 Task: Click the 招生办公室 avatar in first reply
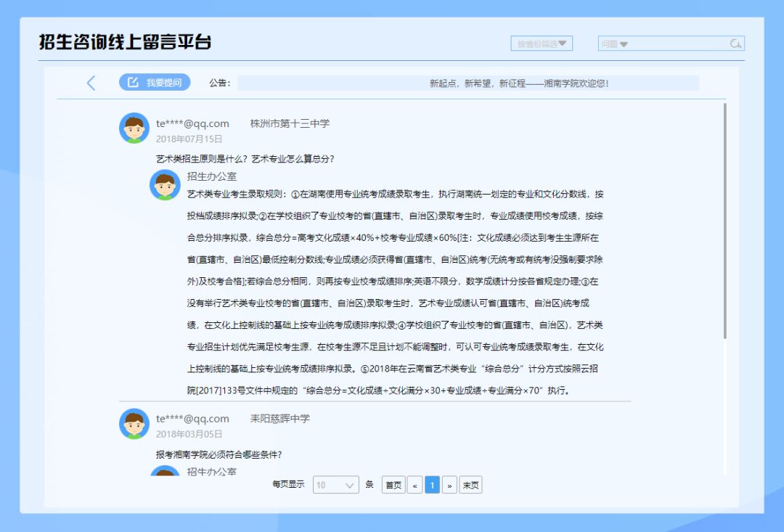click(x=165, y=185)
